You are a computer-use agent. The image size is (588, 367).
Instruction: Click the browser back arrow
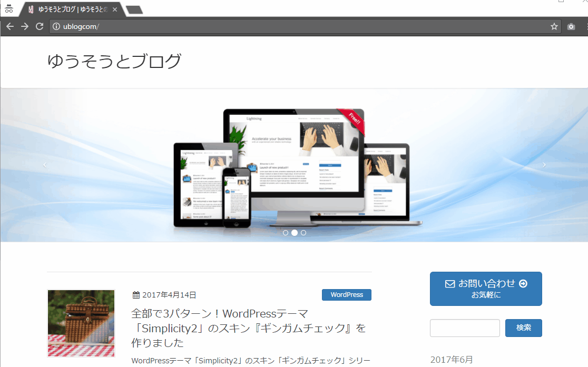coord(10,26)
